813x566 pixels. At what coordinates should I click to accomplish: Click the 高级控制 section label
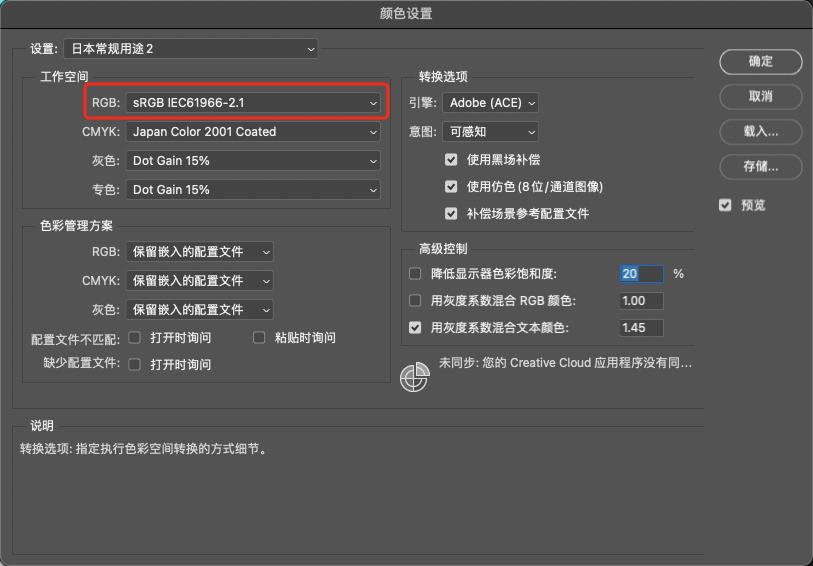tap(443, 249)
